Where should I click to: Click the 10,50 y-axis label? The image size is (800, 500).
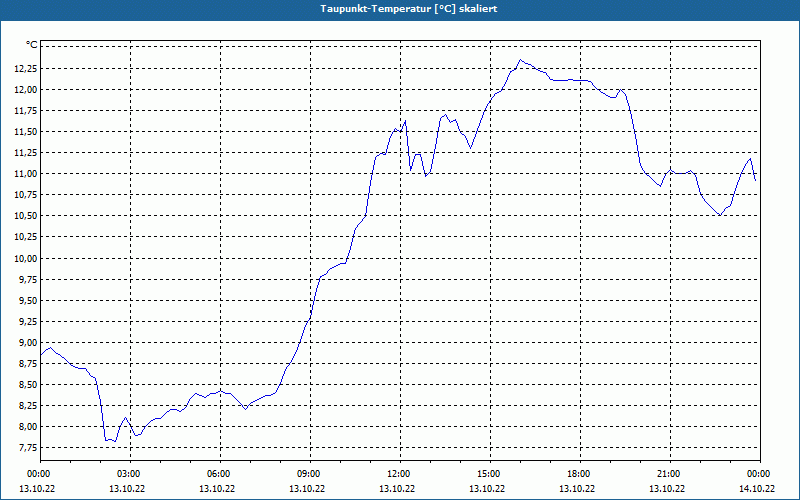click(26, 216)
